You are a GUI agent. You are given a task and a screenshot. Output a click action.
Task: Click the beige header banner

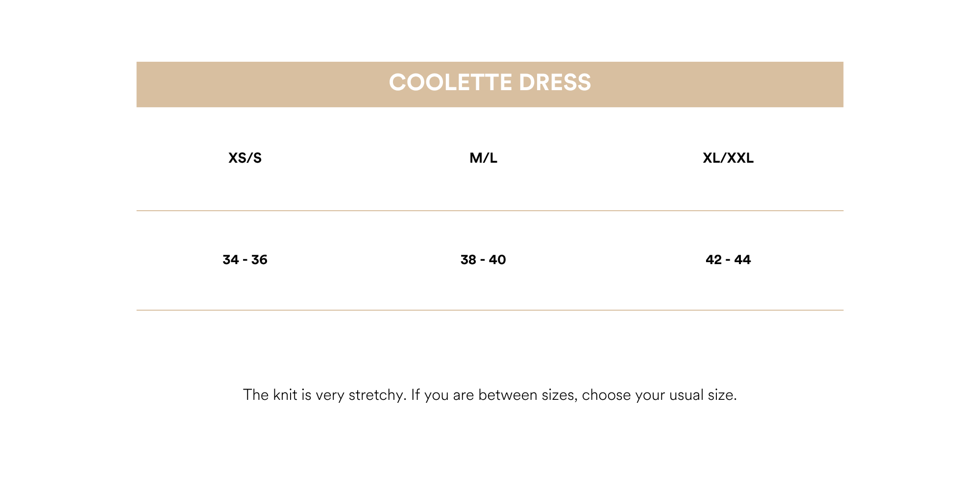coord(490,84)
